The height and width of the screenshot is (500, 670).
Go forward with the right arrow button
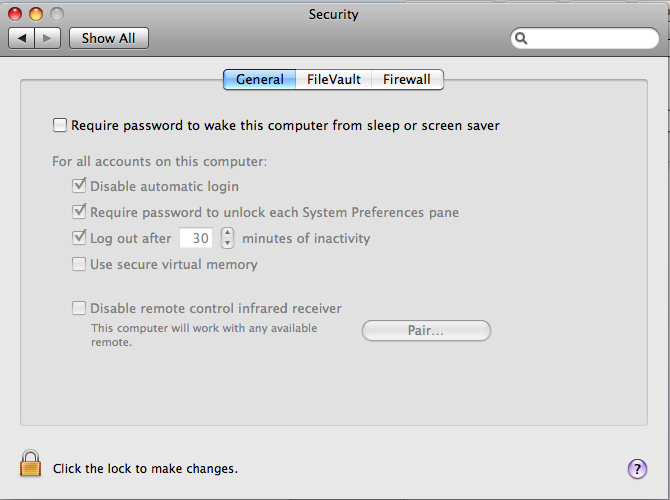tap(49, 38)
